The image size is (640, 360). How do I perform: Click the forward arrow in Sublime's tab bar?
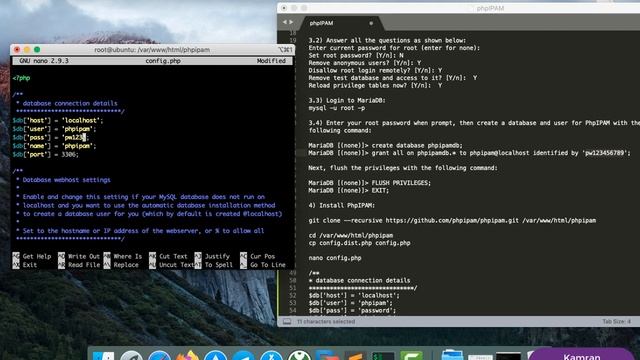291,22
